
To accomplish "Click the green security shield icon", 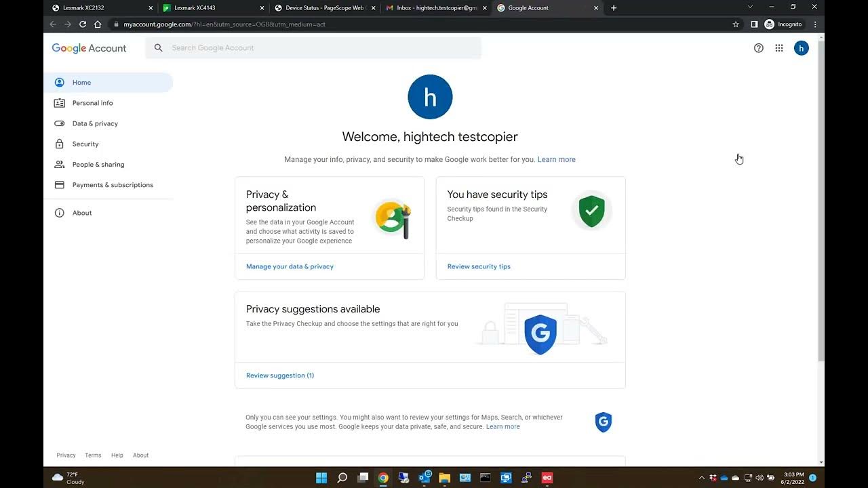I will click(x=591, y=211).
